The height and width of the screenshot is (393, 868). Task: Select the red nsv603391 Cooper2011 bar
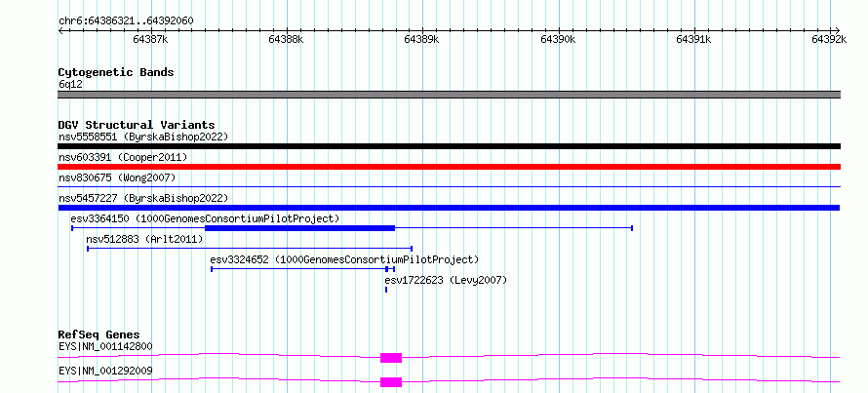tap(449, 167)
